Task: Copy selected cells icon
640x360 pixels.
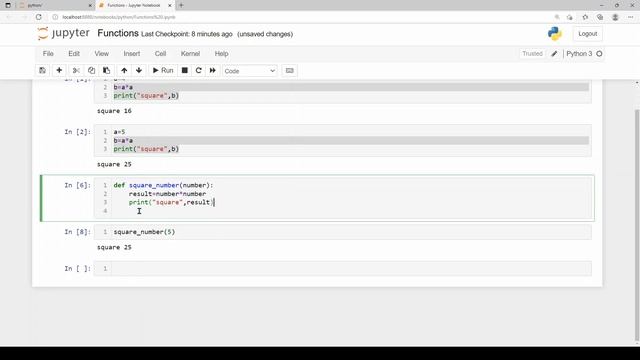Action: click(x=91, y=71)
